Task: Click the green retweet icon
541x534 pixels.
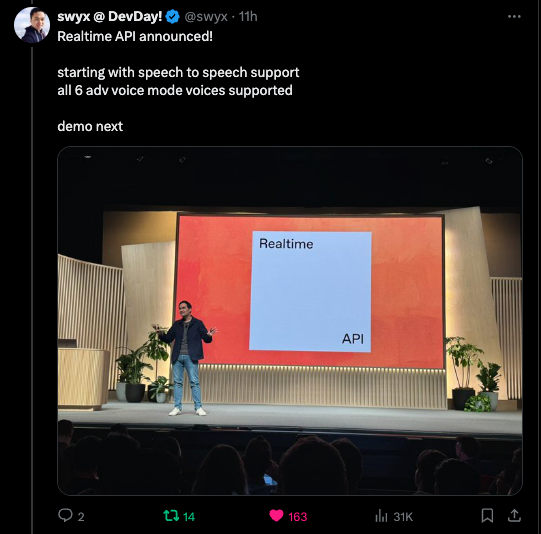Action: coord(171,516)
